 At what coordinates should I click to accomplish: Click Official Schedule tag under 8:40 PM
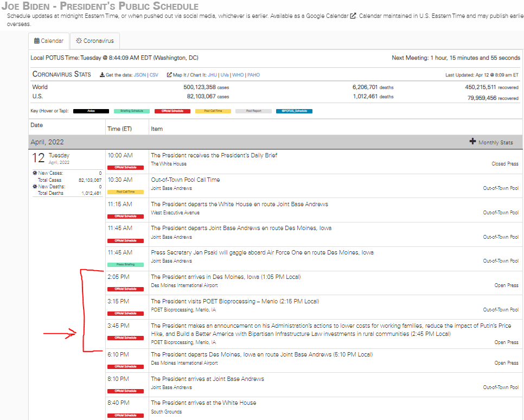point(125,415)
